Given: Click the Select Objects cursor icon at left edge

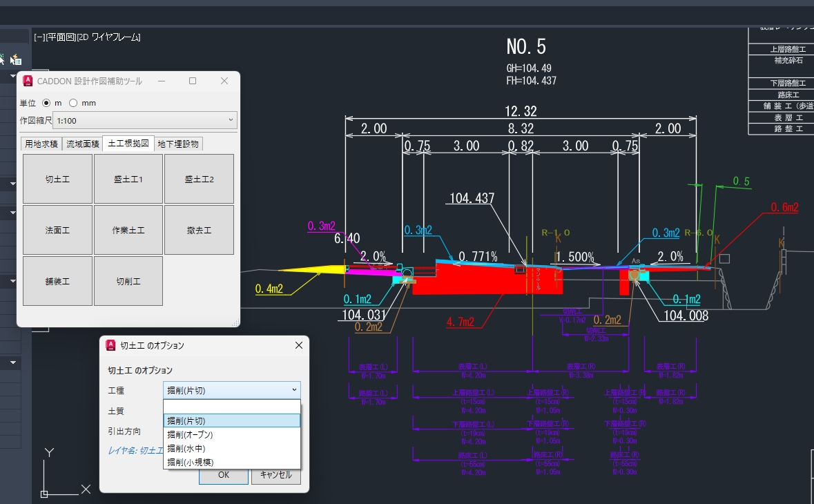Looking at the screenshot, I should point(1,59).
